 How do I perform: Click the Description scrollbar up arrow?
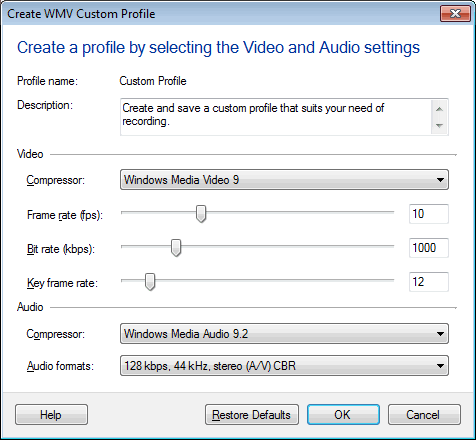tap(439, 109)
